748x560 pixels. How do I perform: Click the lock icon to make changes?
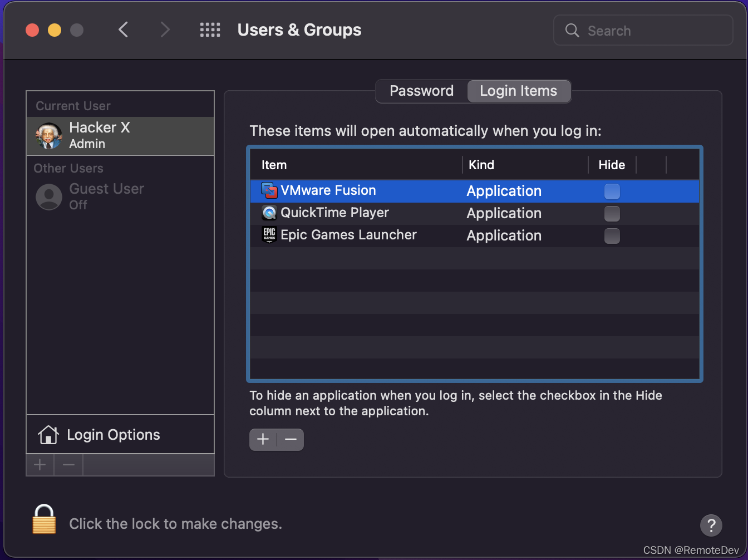44,519
